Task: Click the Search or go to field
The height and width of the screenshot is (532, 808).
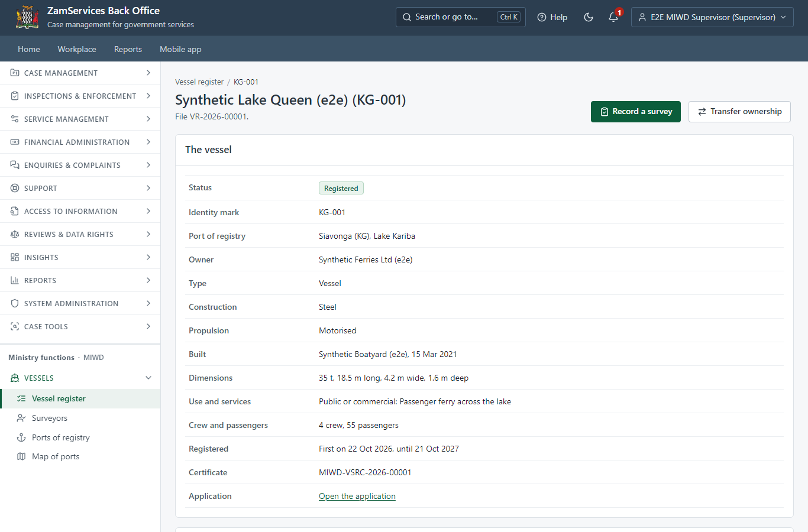Action: 461,17
